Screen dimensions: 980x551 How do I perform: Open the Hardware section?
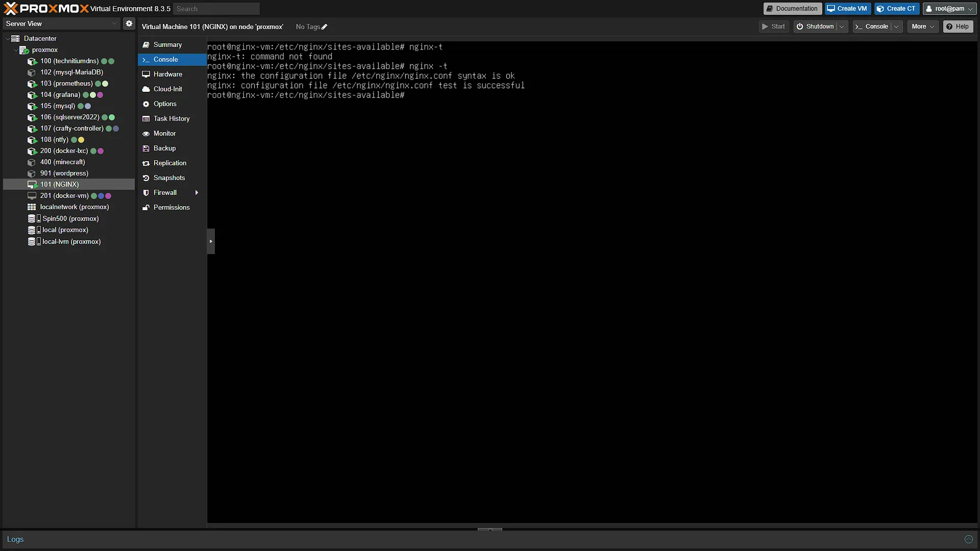[x=172, y=74]
